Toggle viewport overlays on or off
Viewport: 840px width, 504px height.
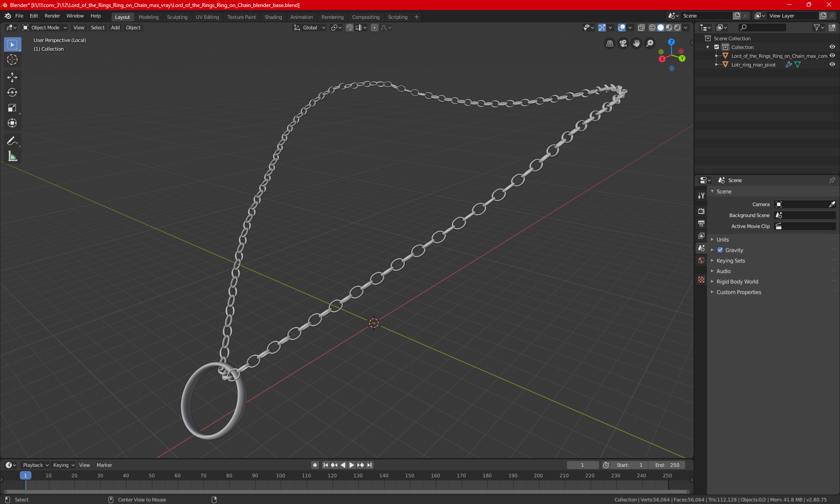point(622,28)
